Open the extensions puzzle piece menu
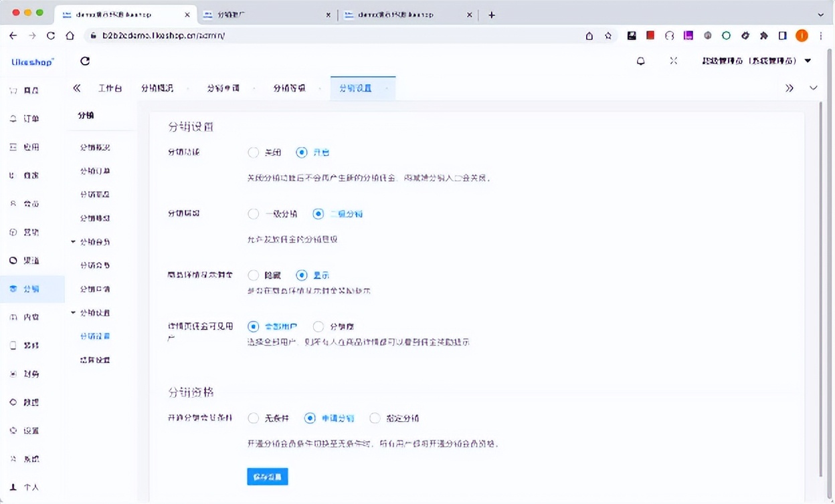The image size is (835, 504). [763, 35]
